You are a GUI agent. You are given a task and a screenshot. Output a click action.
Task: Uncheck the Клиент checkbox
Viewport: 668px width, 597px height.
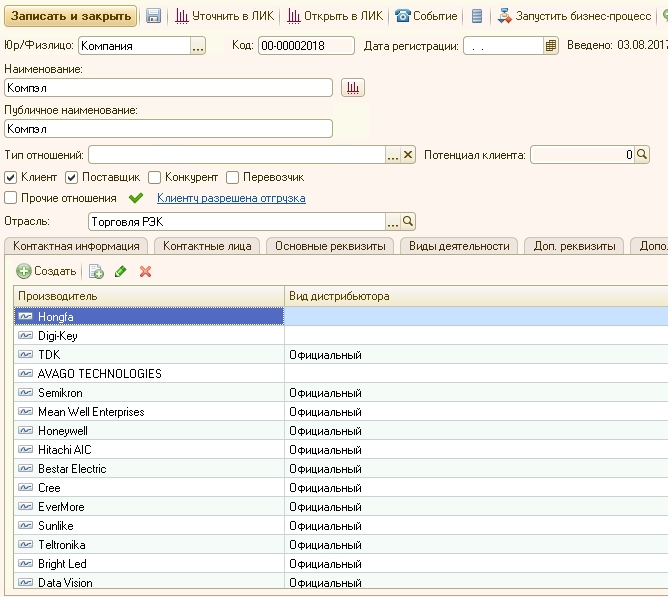click(x=11, y=177)
